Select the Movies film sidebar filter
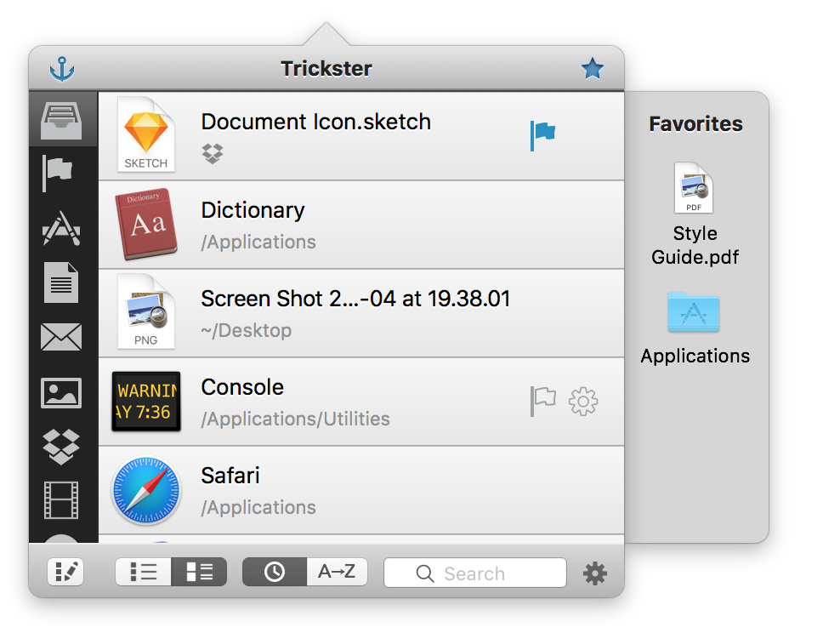Viewport: 840px width, 633px height. click(61, 500)
